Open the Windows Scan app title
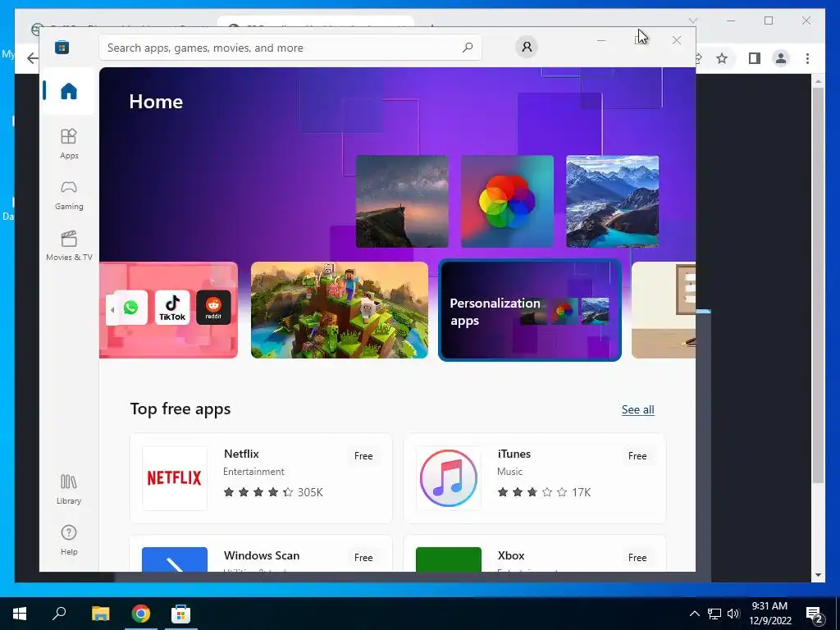Viewport: 840px width, 630px height. (262, 555)
